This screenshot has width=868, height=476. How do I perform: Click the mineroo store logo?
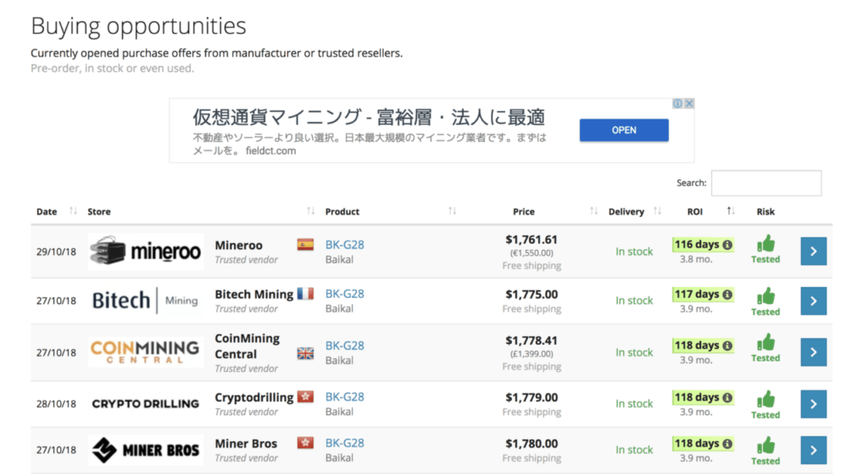tap(146, 252)
